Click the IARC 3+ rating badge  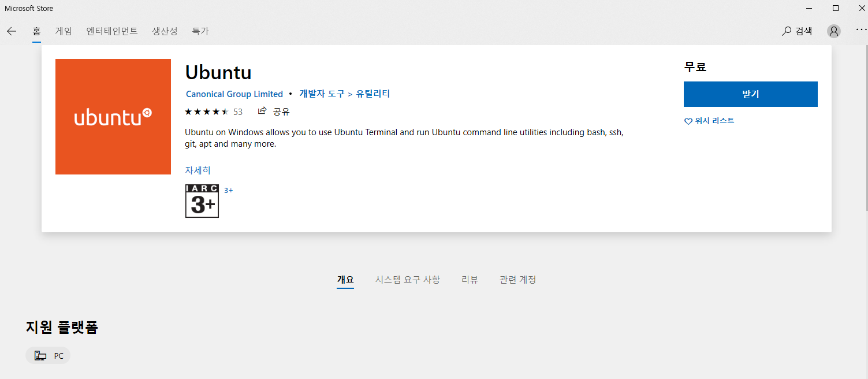[x=202, y=201]
